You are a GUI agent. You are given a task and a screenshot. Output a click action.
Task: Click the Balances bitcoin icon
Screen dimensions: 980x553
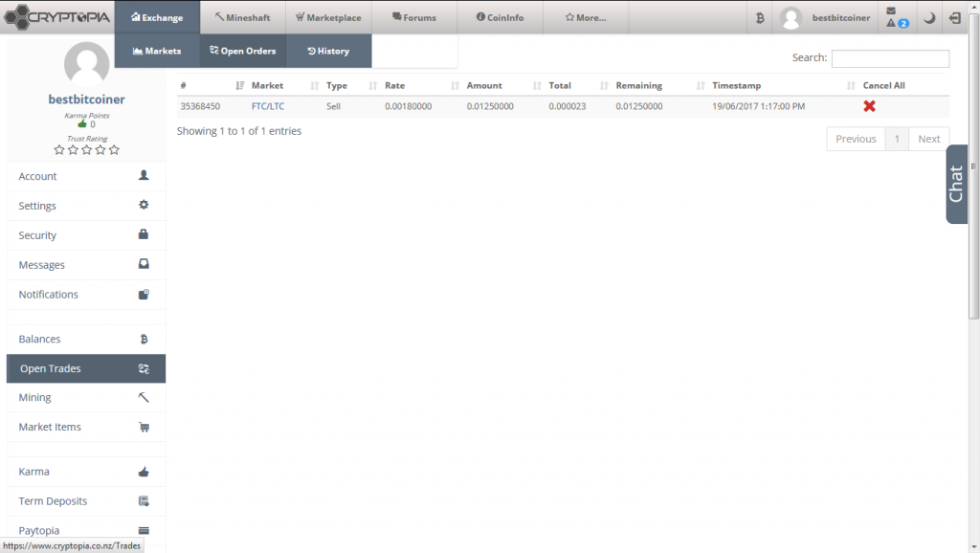(x=144, y=339)
